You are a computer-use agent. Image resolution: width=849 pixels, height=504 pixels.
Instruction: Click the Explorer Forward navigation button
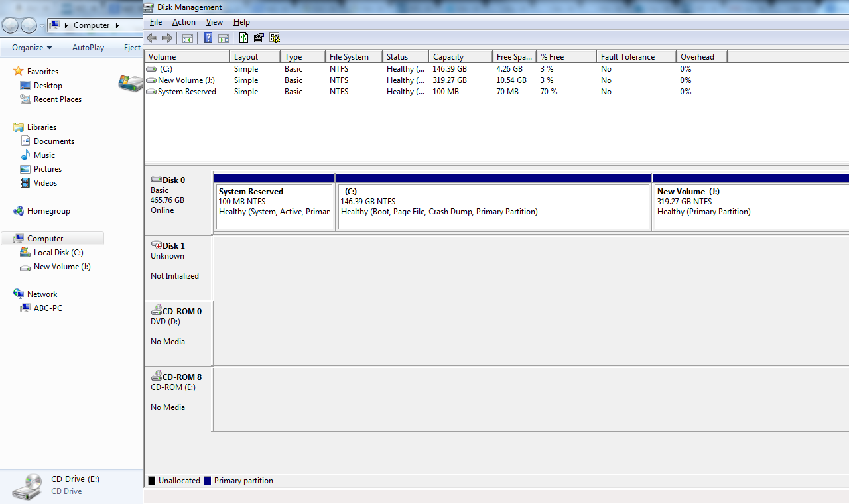pyautogui.click(x=29, y=25)
